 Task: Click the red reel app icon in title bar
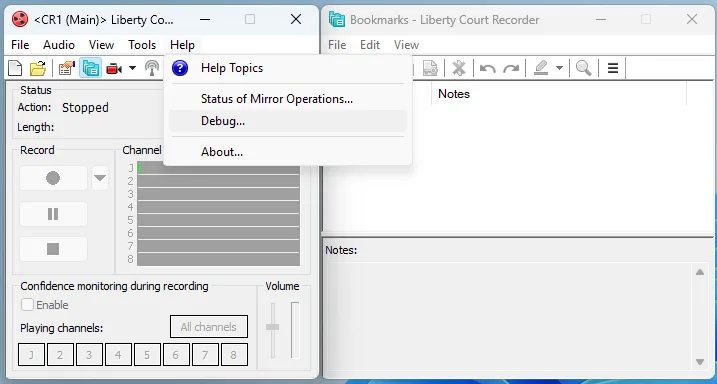tap(20, 19)
